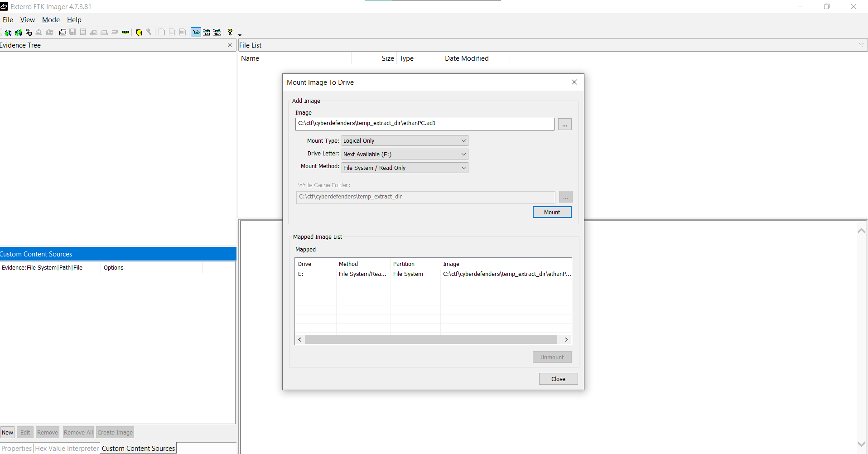This screenshot has width=868, height=454.
Task: Click the yellow question mark help icon
Action: pos(230,32)
